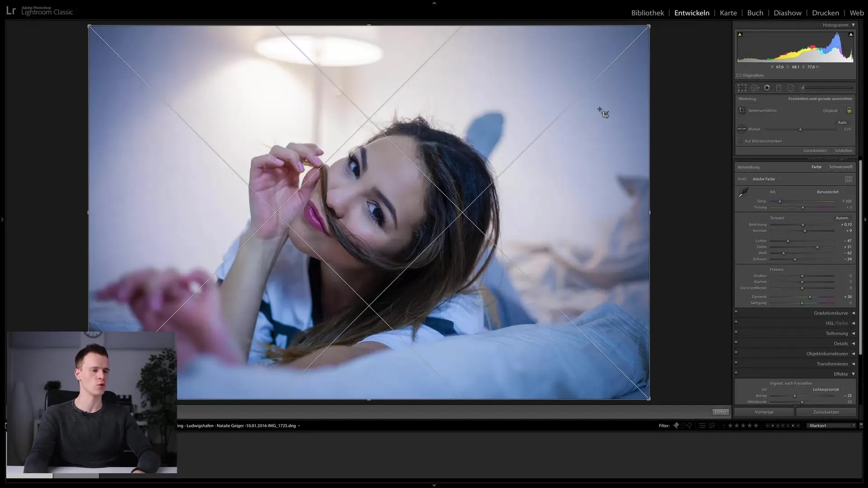Toggle the aspect ratio lock icon
This screenshot has height=488, width=868.
click(x=849, y=110)
